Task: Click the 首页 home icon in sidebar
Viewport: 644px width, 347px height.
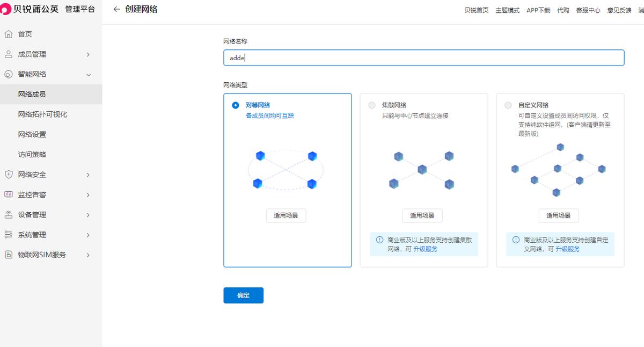Action: [8, 33]
